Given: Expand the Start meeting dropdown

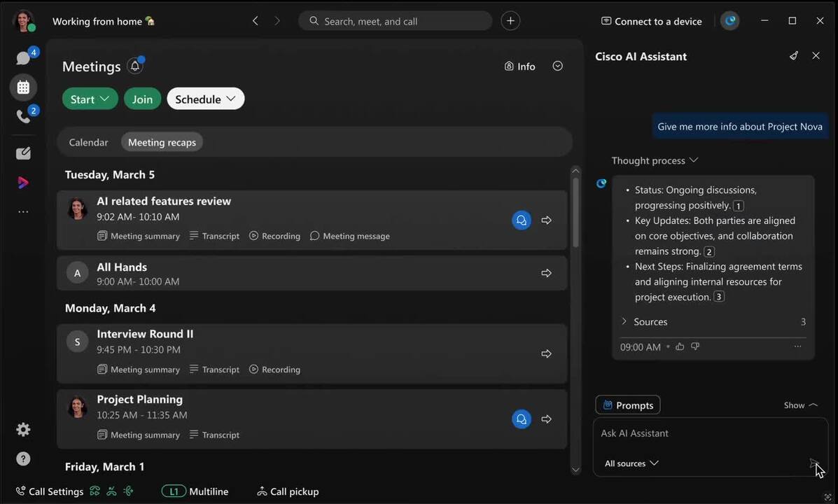Looking at the screenshot, I should (90, 99).
